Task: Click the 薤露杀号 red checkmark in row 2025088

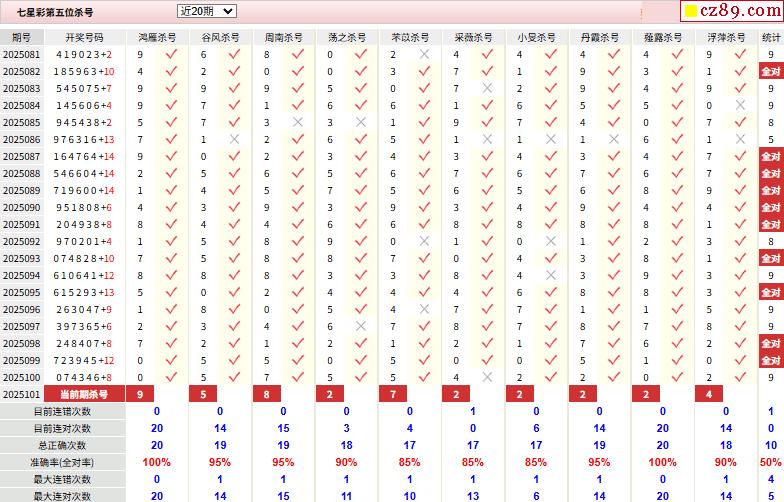Action: [678, 173]
